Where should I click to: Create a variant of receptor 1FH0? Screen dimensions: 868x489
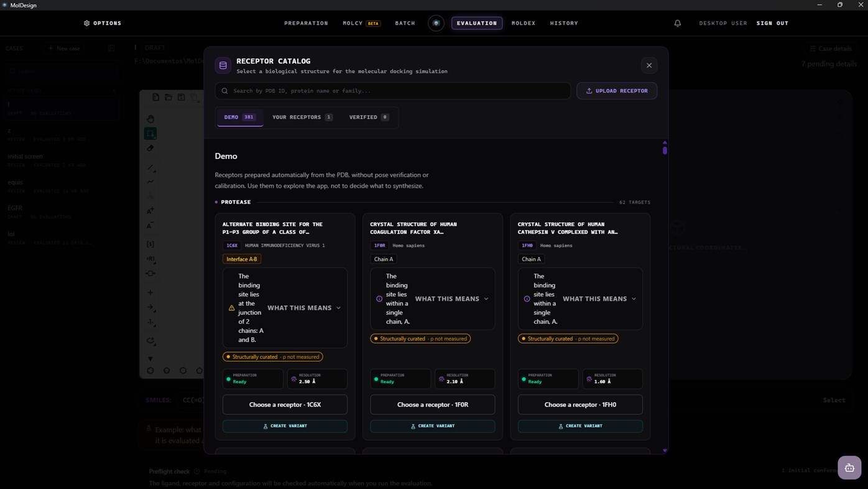(x=580, y=426)
